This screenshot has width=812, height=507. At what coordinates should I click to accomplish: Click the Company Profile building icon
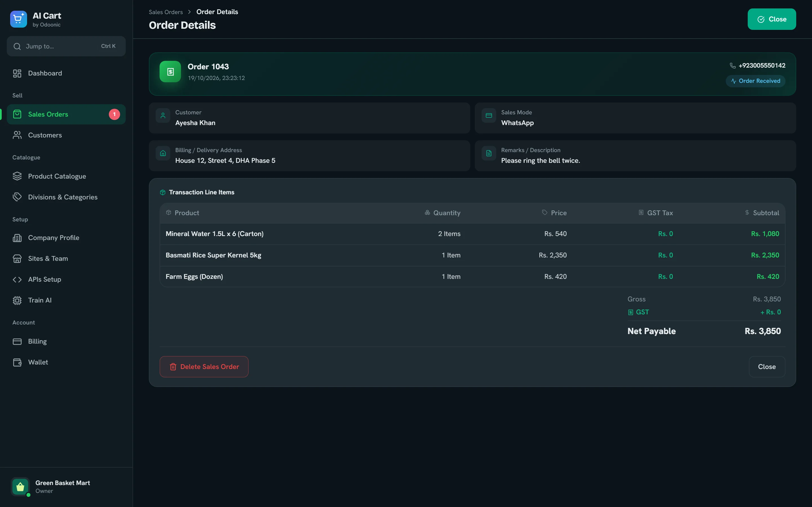(17, 238)
